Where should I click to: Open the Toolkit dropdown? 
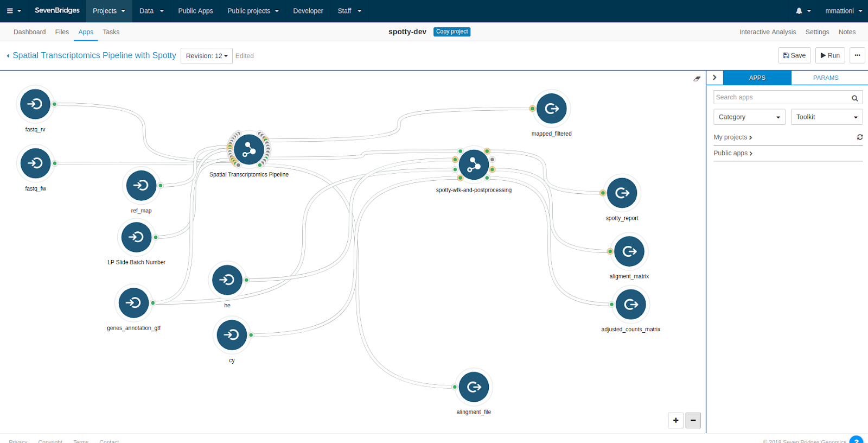[x=827, y=117]
